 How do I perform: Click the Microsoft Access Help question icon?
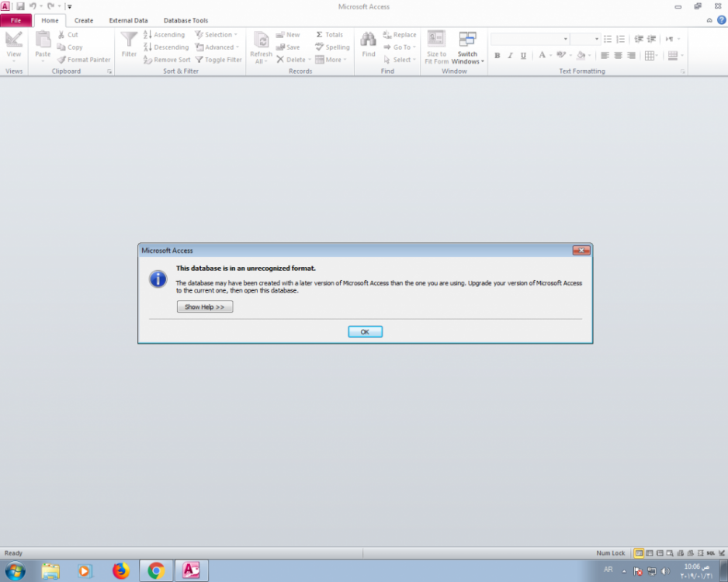[722, 20]
